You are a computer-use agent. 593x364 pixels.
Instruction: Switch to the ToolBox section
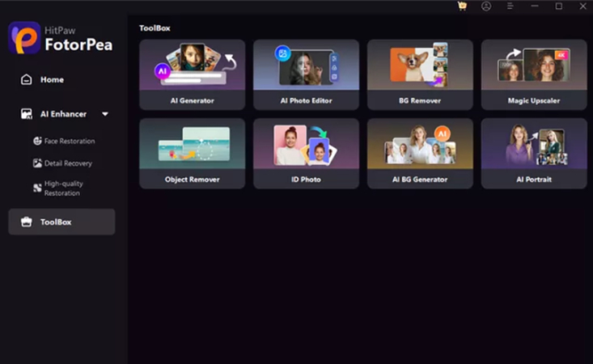pos(61,222)
